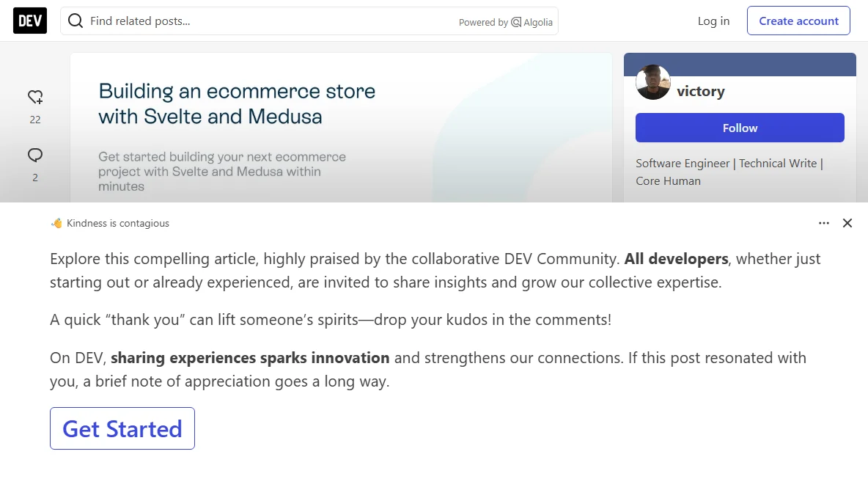Click the Algolia logo
Screen dimensions: 868x479
[x=516, y=22]
